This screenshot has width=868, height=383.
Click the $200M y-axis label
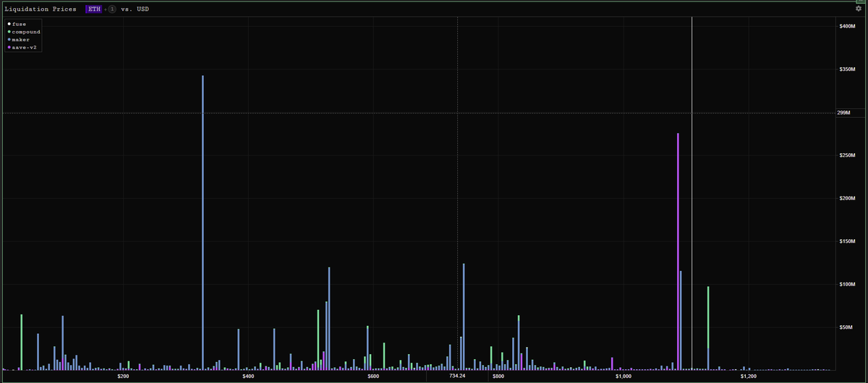pos(847,199)
